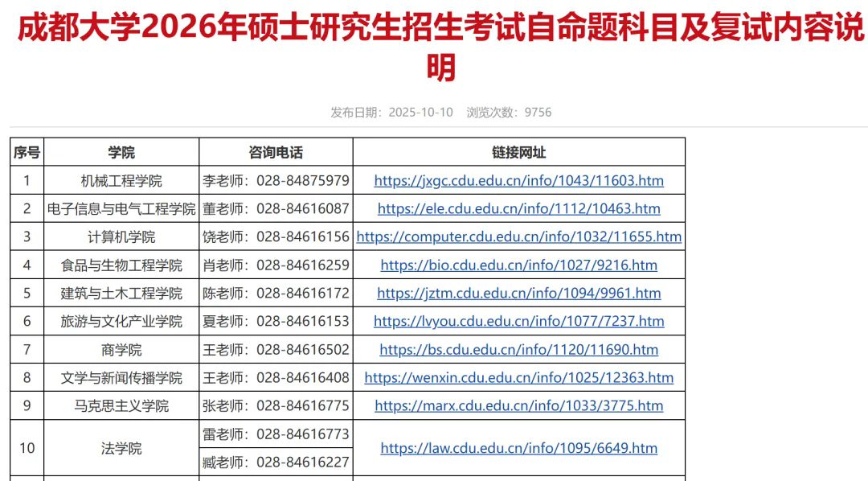This screenshot has width=868, height=481.
Task: Open the bs.cdu.edu.cn 商学院 link
Action: click(x=518, y=350)
